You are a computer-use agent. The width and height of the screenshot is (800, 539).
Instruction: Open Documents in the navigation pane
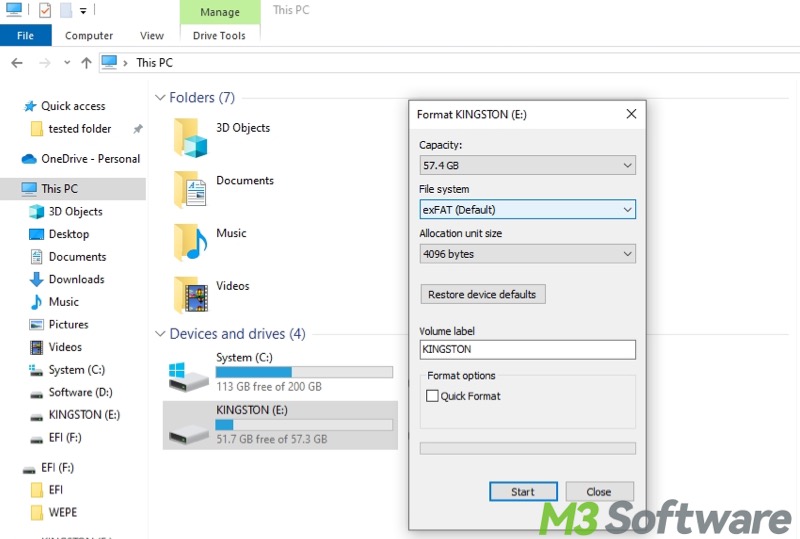tap(78, 257)
